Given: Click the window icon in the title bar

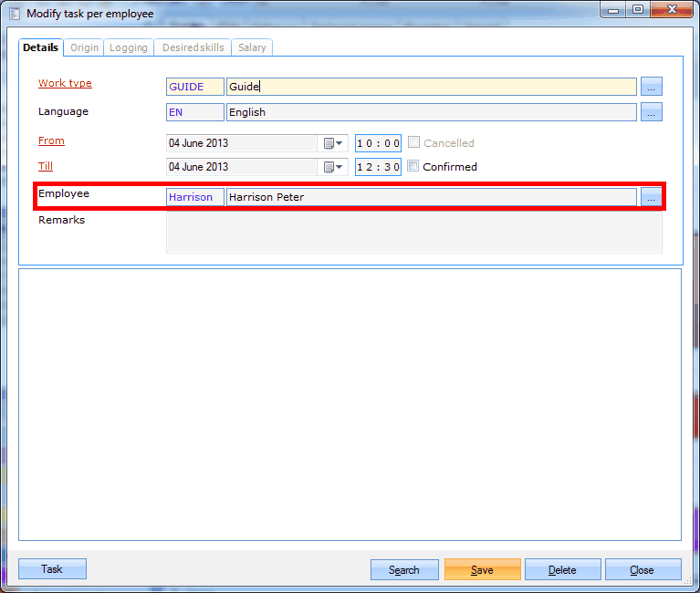Looking at the screenshot, I should click(x=15, y=14).
